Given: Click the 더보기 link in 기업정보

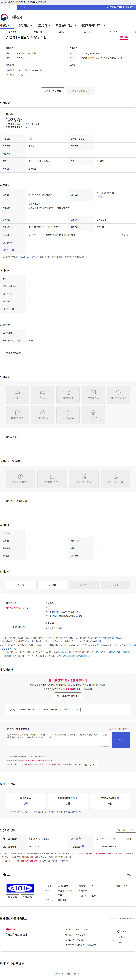Looking at the screenshot, I should (x=131, y=875).
